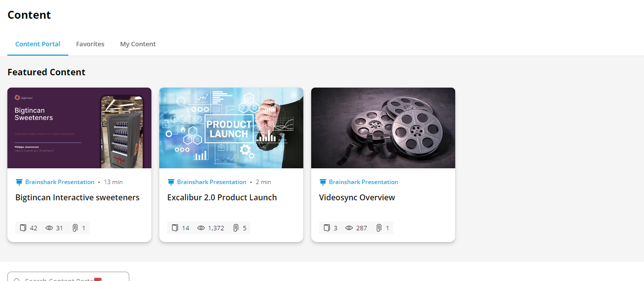Click Brainshark Presentation icon on Videosync card
Viewport: 644px width, 281px height.
[x=323, y=182]
